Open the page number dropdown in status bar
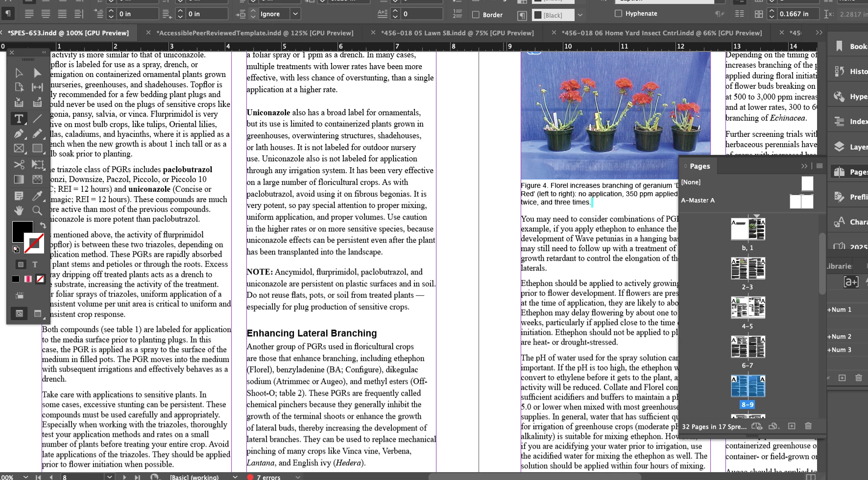Viewport: 868px width, 480px height. pyautogui.click(x=109, y=477)
